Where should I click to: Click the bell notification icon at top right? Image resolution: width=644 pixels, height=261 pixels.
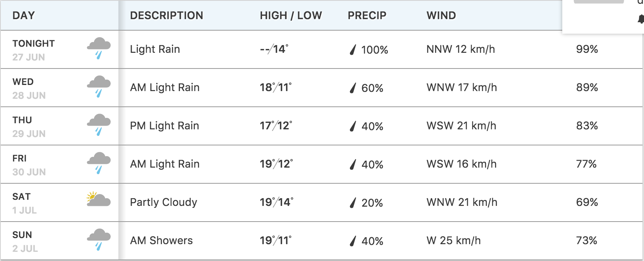[641, 19]
